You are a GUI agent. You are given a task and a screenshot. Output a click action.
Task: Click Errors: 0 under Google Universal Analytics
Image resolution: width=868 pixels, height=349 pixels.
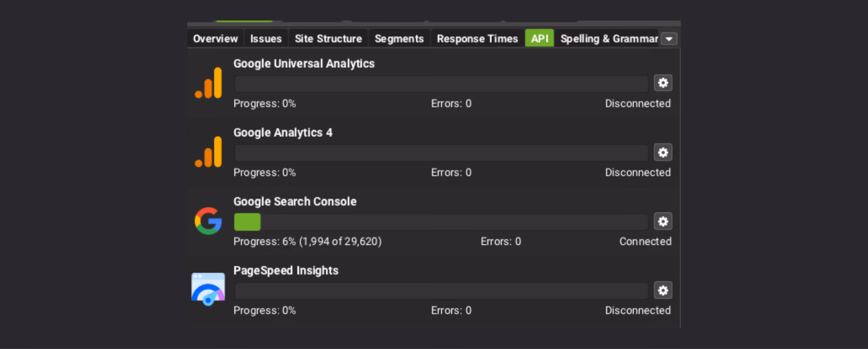tap(451, 103)
